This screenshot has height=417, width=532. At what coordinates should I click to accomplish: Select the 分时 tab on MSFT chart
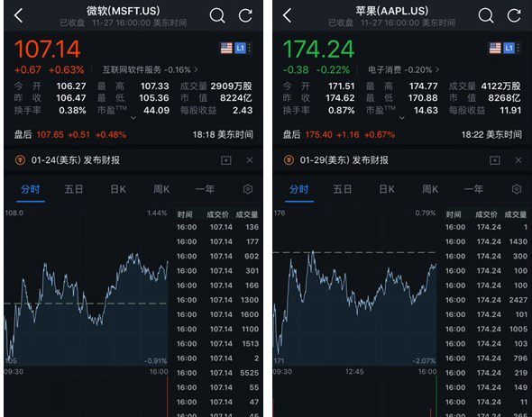[31, 189]
